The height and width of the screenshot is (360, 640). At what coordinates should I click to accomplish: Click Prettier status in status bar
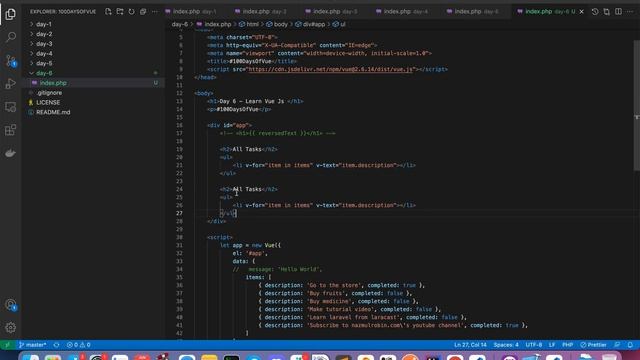tap(593, 345)
